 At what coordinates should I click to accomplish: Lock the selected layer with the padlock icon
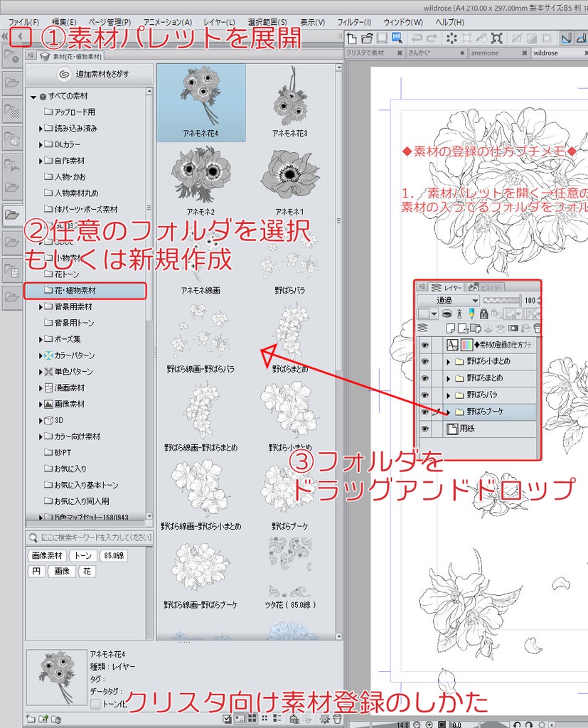coord(483,314)
